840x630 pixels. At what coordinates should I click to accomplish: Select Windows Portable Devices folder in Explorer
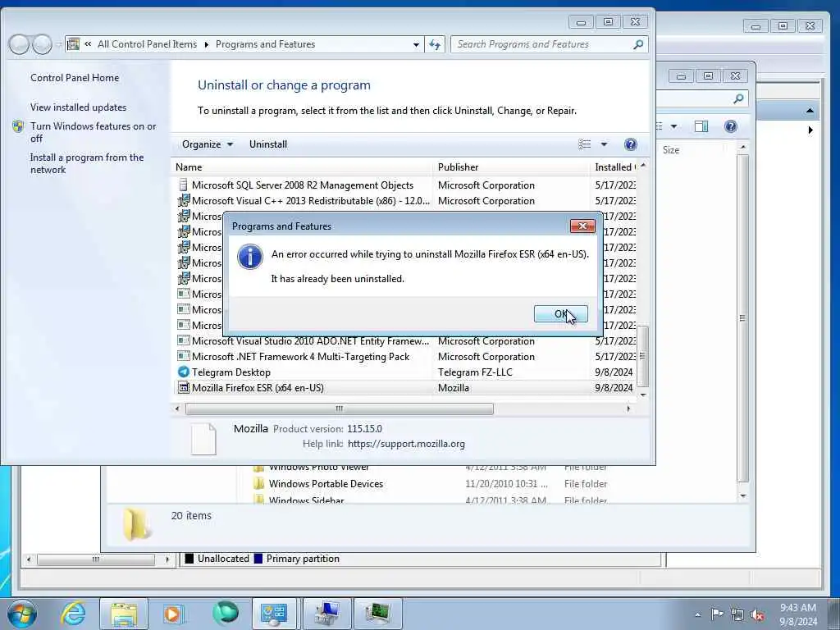point(326,484)
